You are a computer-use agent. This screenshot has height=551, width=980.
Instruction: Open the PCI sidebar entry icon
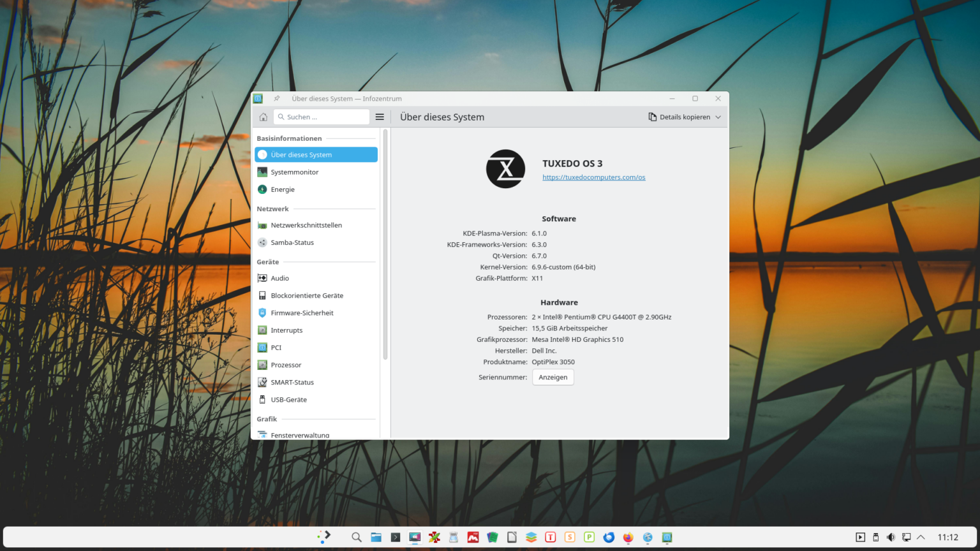click(x=262, y=347)
